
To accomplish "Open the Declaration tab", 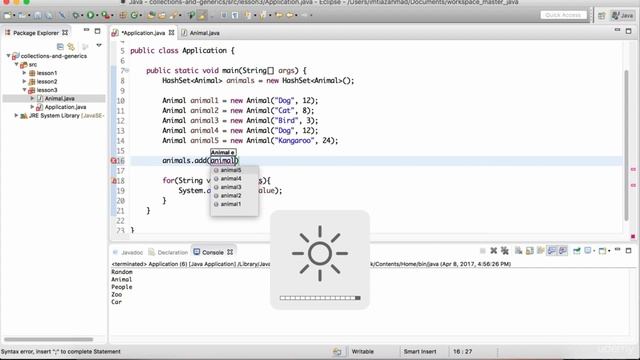I will point(168,252).
